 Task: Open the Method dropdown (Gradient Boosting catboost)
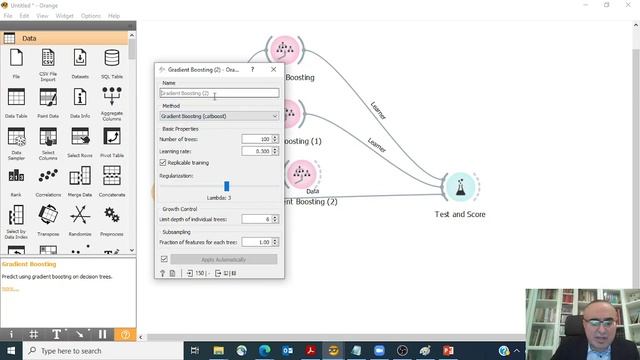tap(219, 116)
